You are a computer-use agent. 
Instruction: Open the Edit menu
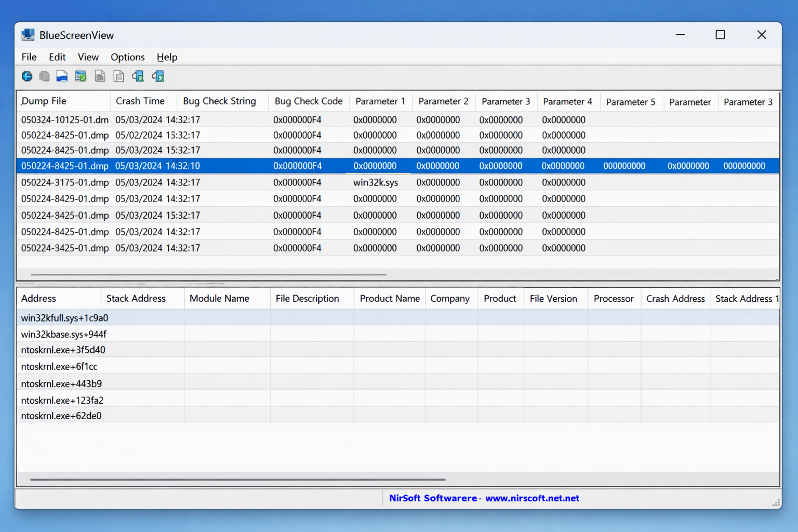click(57, 57)
